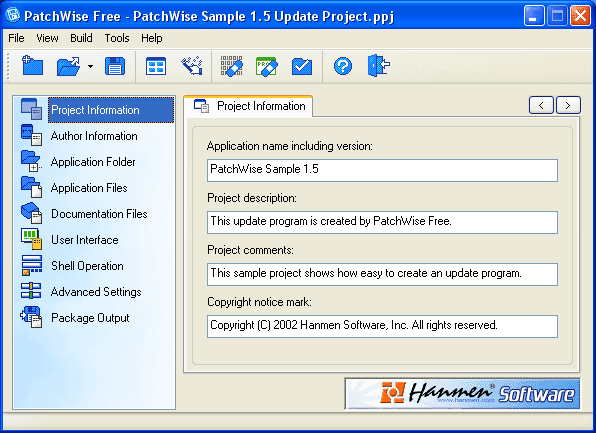Screen dimensions: 596x433
Task: Click the icon on Project Information tab
Action: (x=201, y=106)
